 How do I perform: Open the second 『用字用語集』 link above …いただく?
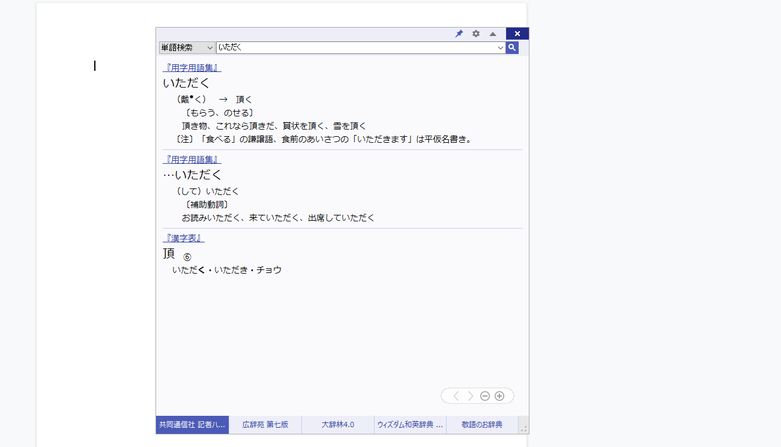[x=192, y=160]
